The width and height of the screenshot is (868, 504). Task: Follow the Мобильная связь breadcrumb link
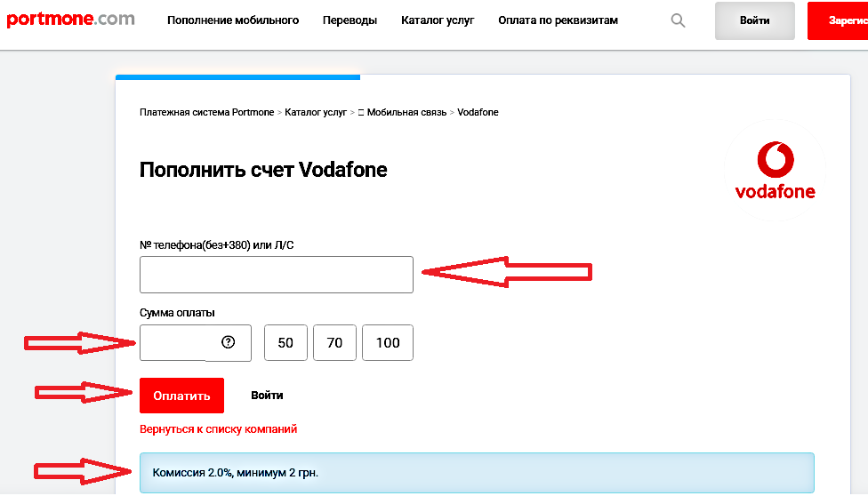coord(406,112)
